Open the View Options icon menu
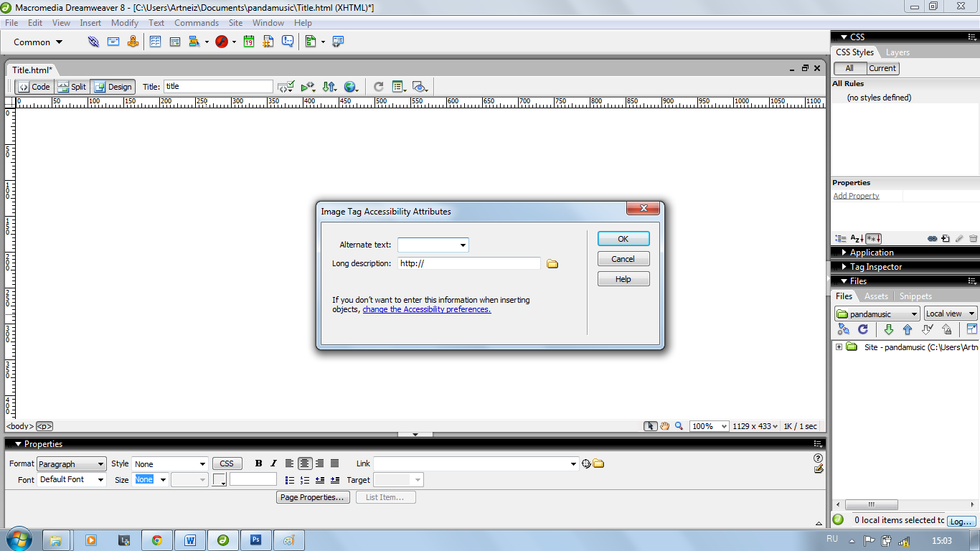 click(399, 87)
